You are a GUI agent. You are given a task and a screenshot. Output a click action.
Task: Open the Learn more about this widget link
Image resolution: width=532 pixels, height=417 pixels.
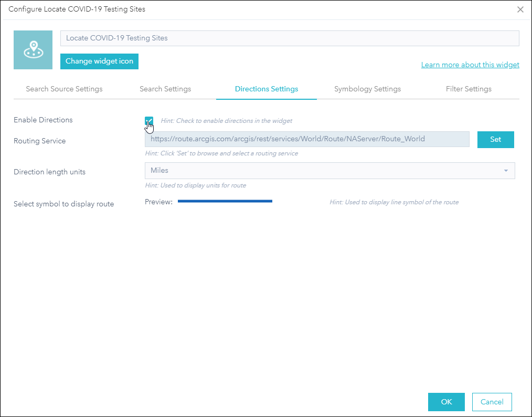coord(470,65)
